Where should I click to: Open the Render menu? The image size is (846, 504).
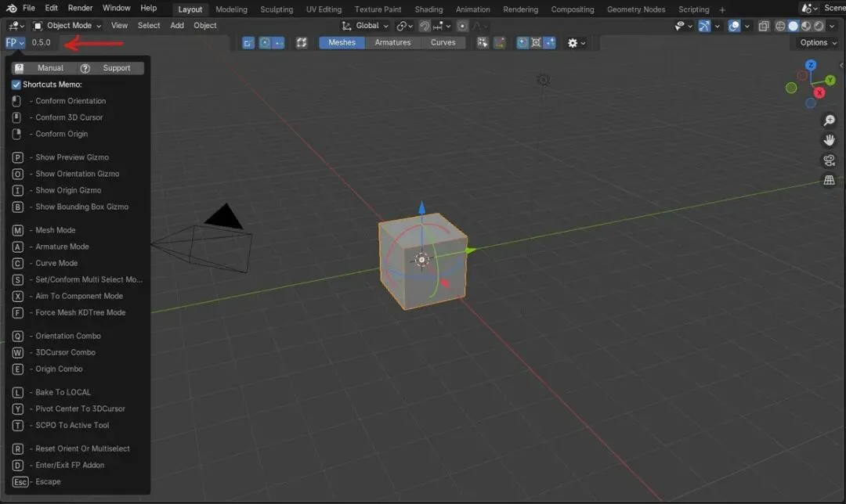pyautogui.click(x=81, y=8)
